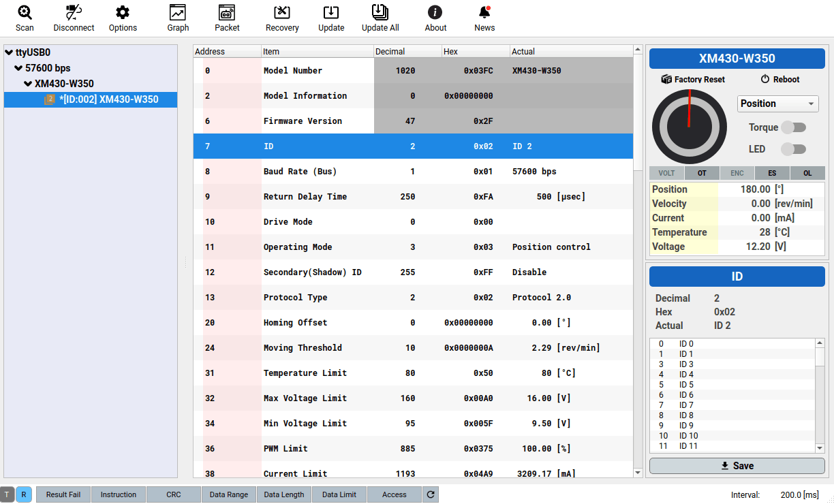The height and width of the screenshot is (504, 834).
Task: Click the Actual column header
Action: pyautogui.click(x=571, y=51)
